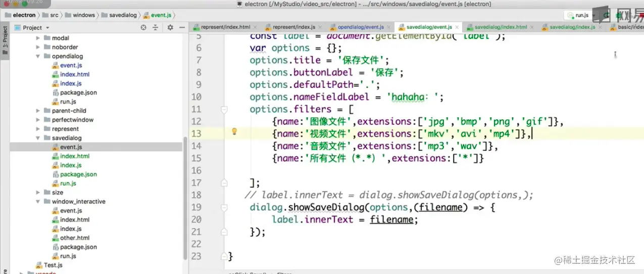Image resolution: width=644 pixels, height=274 pixels.
Task: Expand the modal folder
Action: (x=38, y=38)
